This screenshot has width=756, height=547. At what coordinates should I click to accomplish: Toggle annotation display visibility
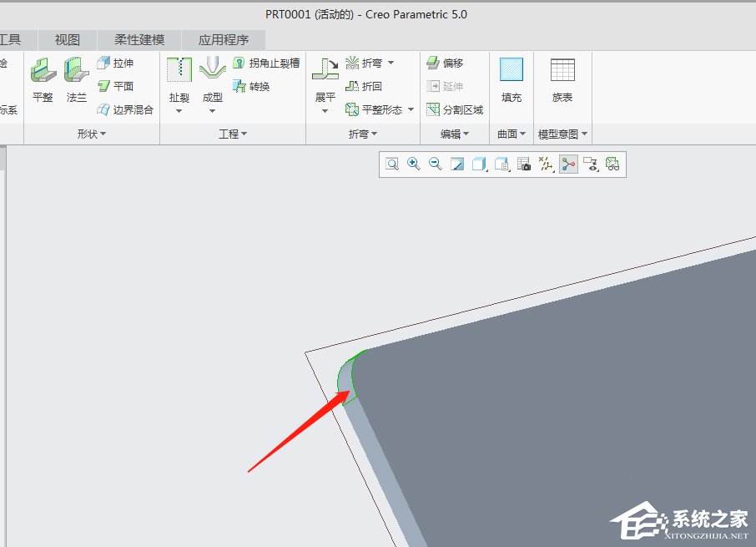coord(591,164)
